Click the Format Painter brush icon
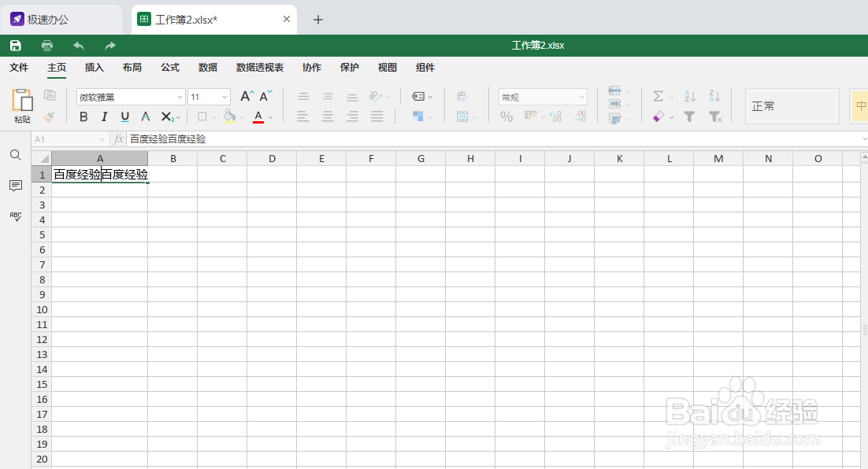Screen dimensions: 868x469 [x=49, y=116]
